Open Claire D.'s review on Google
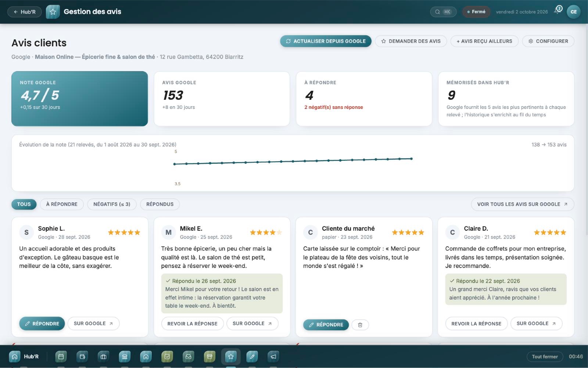588x368 pixels. coord(536,323)
